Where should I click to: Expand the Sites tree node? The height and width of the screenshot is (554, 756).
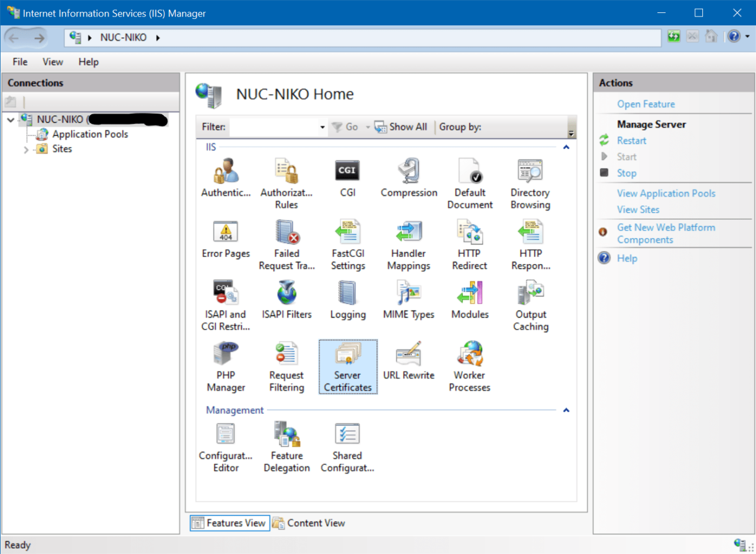[x=26, y=149]
